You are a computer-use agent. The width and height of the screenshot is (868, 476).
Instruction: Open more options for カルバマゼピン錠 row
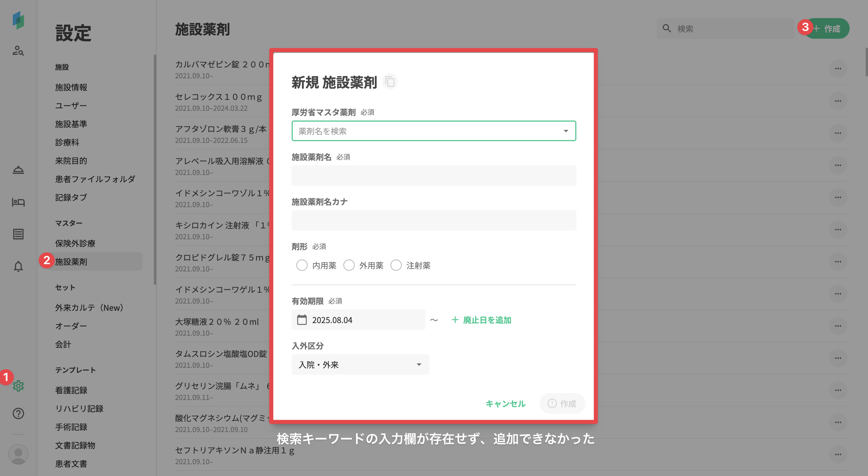coord(838,69)
